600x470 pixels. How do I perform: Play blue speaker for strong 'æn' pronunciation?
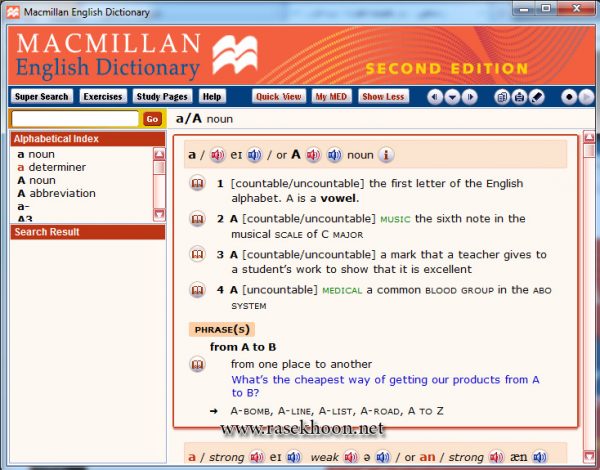coord(540,457)
